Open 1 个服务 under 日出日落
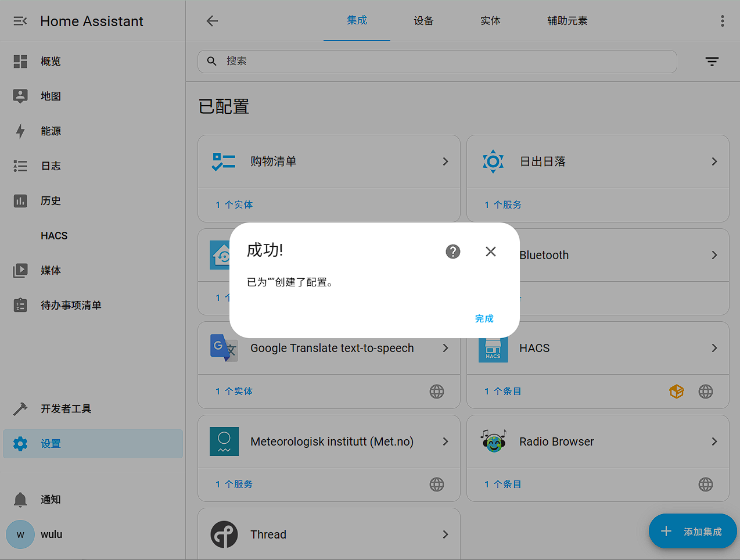The height and width of the screenshot is (560, 740). coord(503,204)
